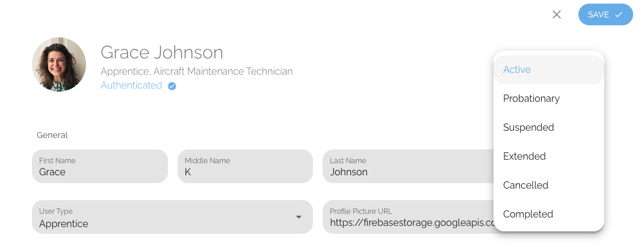
Task: Click the checkmark icon inside SAVE
Action: coord(619,15)
